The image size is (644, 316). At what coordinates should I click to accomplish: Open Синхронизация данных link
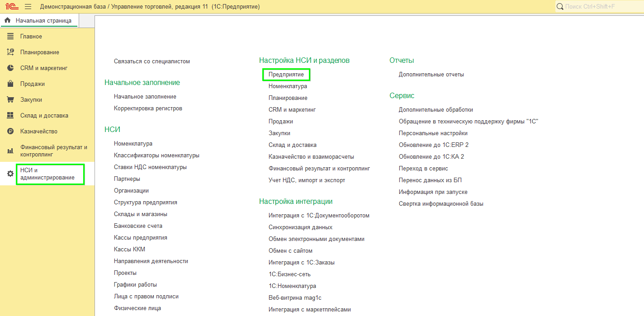pos(300,227)
